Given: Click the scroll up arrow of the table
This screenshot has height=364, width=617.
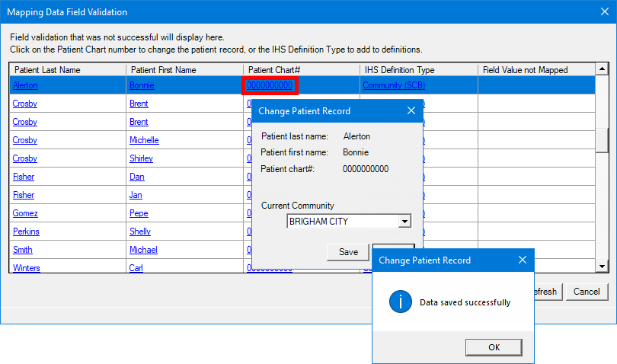Looking at the screenshot, I should (x=602, y=70).
